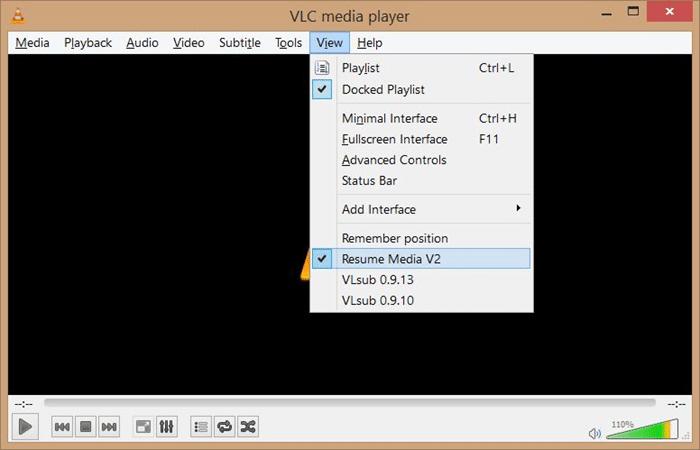Toggle playlist view icon in toolbar
Image resolution: width=700 pixels, height=450 pixels.
click(x=201, y=427)
